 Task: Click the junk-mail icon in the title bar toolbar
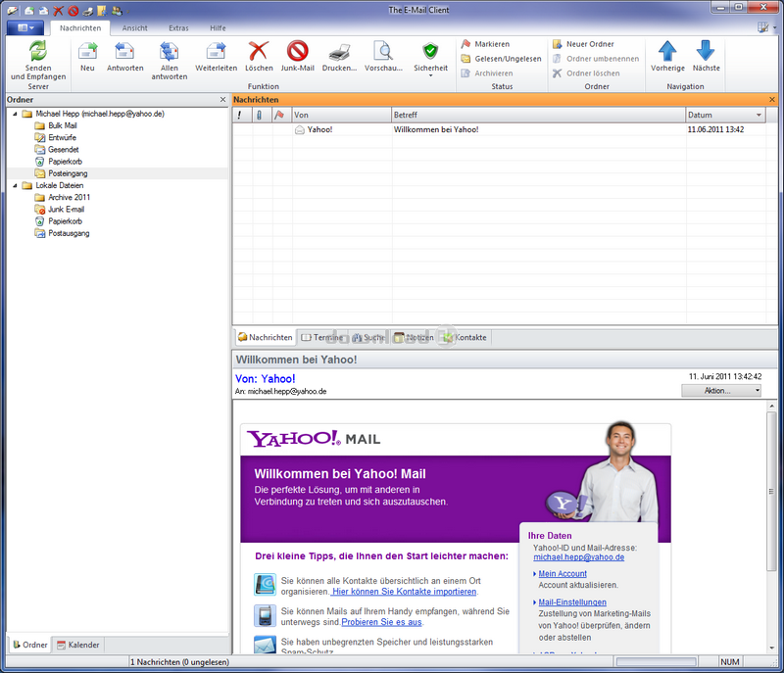(x=73, y=10)
